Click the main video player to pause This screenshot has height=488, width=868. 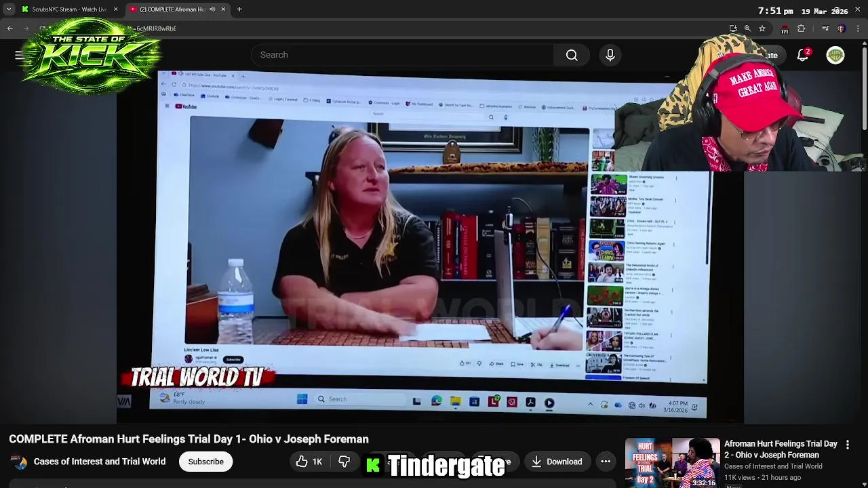[430, 247]
